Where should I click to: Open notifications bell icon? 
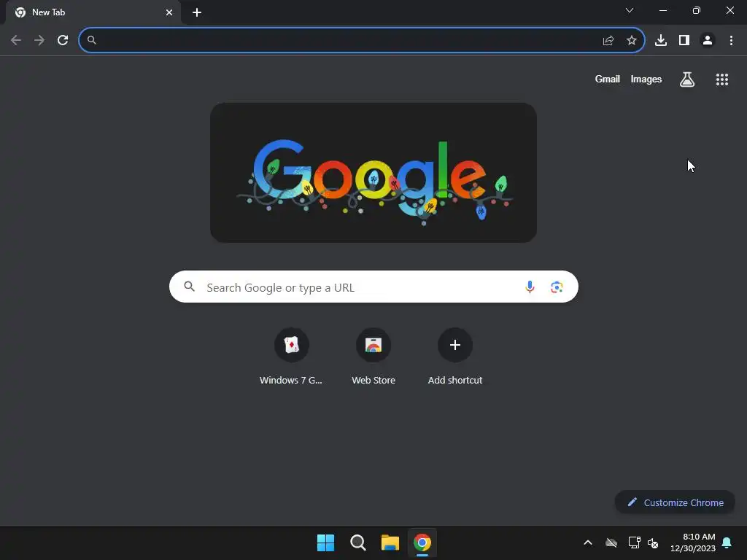coord(727,542)
